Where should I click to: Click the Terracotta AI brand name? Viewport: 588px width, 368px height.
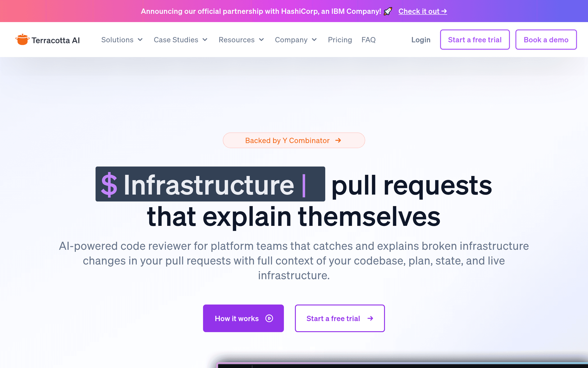pos(56,40)
